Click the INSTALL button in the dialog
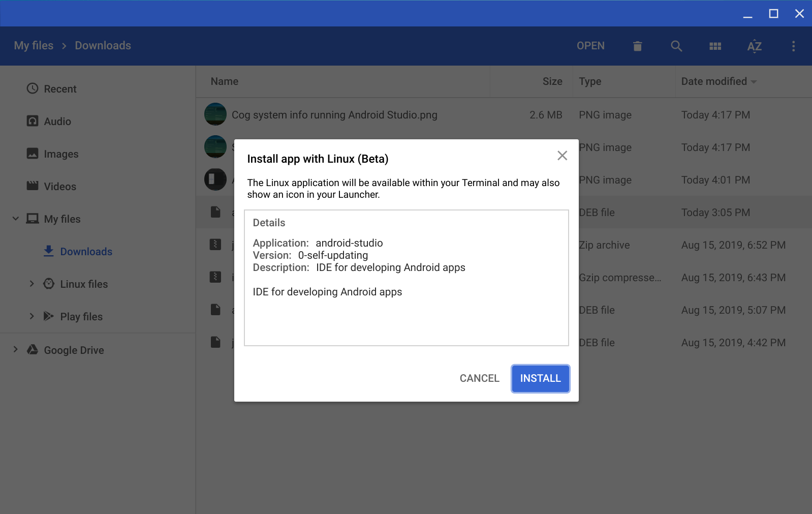812x514 pixels. 540,378
